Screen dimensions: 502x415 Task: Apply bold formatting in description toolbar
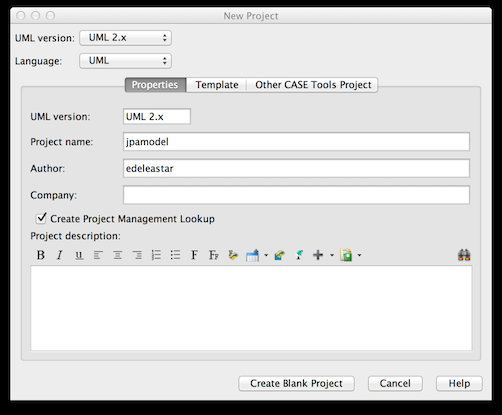point(41,255)
